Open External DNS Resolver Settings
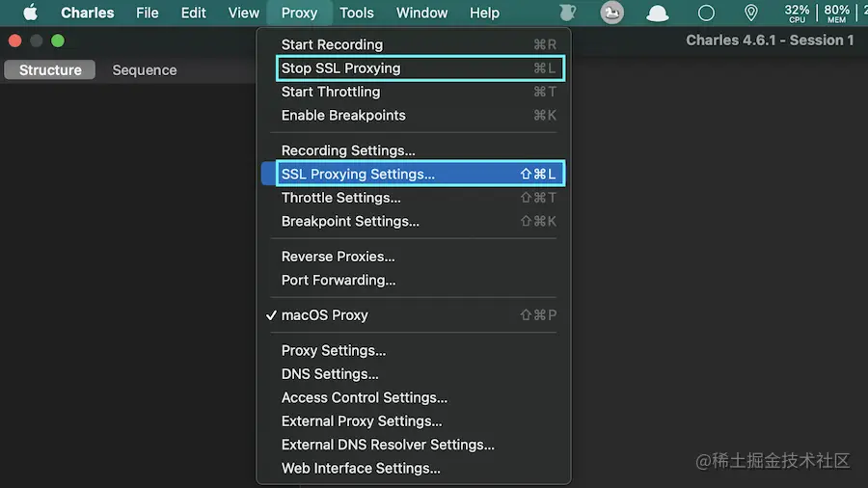Viewport: 868px width, 488px height. [413, 445]
